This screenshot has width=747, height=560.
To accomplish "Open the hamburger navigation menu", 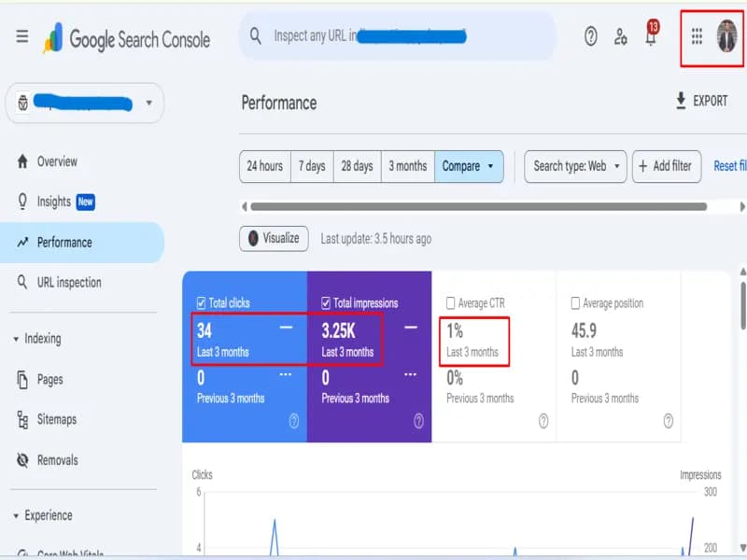I will click(21, 36).
